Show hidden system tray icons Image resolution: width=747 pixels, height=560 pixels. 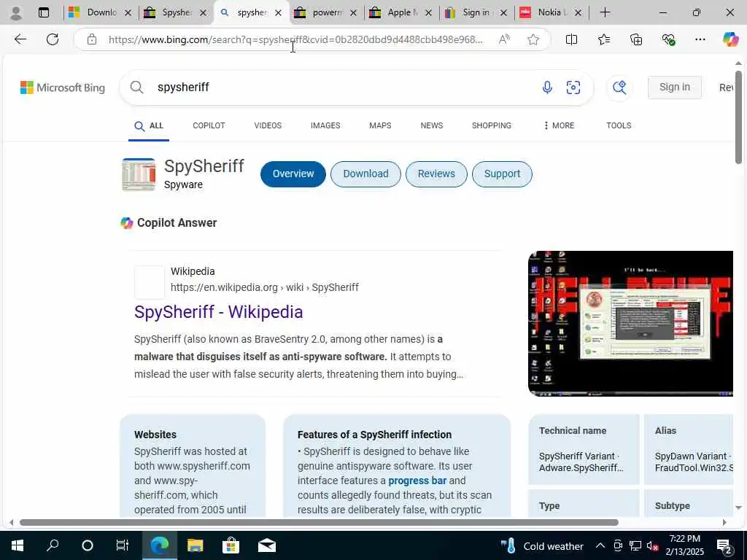click(600, 545)
